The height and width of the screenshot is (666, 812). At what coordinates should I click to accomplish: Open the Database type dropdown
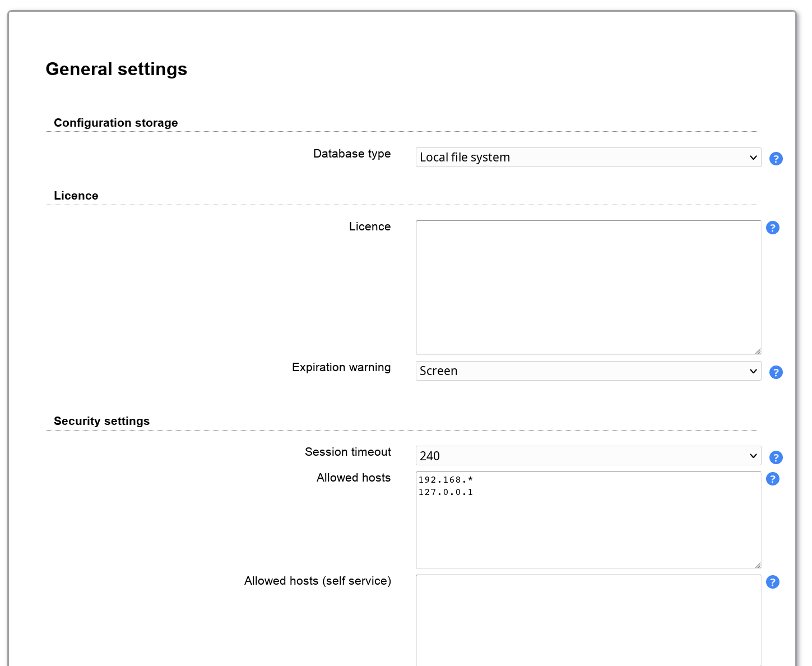point(588,158)
